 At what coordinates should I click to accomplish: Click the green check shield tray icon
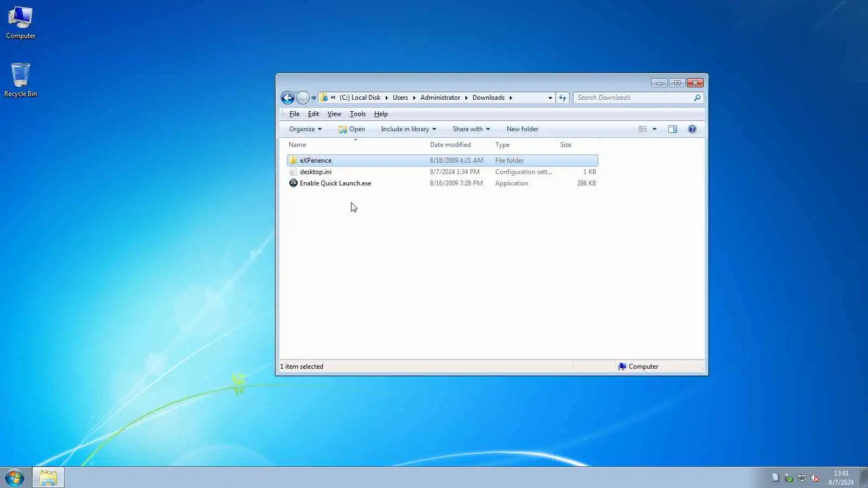789,478
